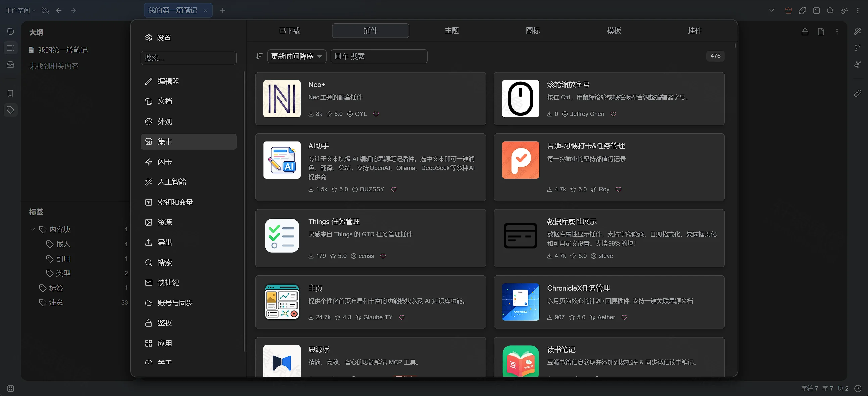Open the 快捷键 settings section
Image resolution: width=868 pixels, height=396 pixels.
pos(188,283)
